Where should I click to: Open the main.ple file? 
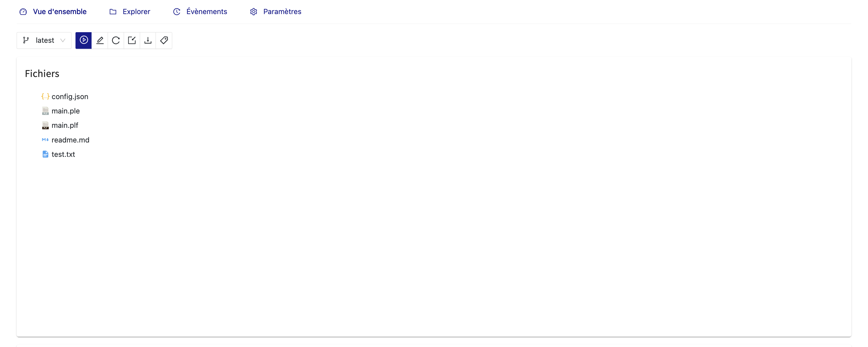point(66,111)
